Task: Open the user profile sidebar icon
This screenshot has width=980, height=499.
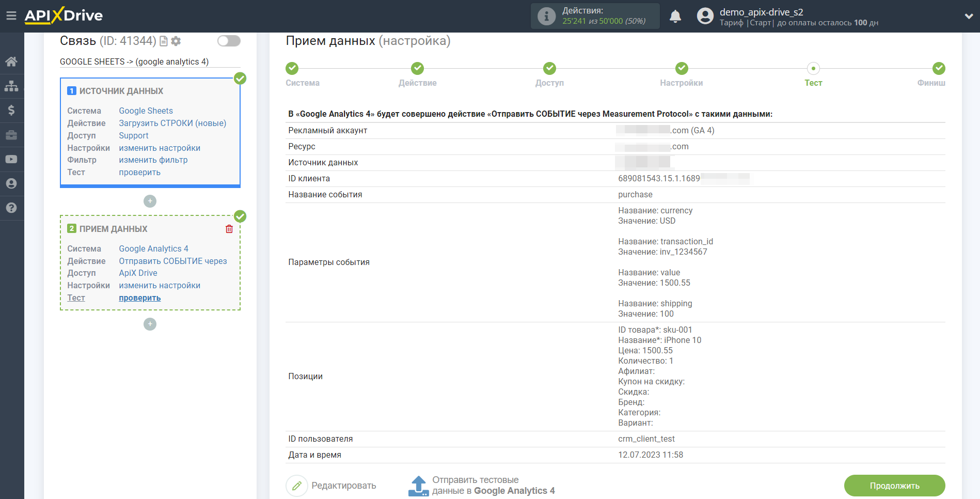Action: pyautogui.click(x=11, y=183)
